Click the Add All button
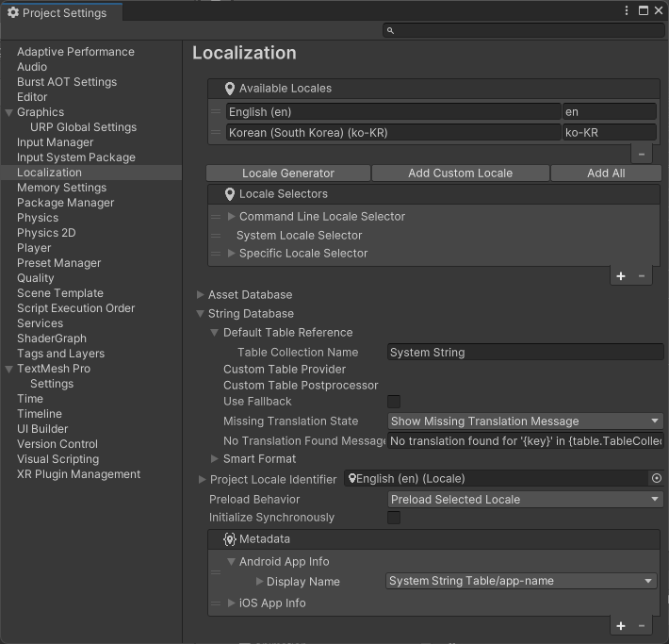The width and height of the screenshot is (669, 644). [x=606, y=173]
